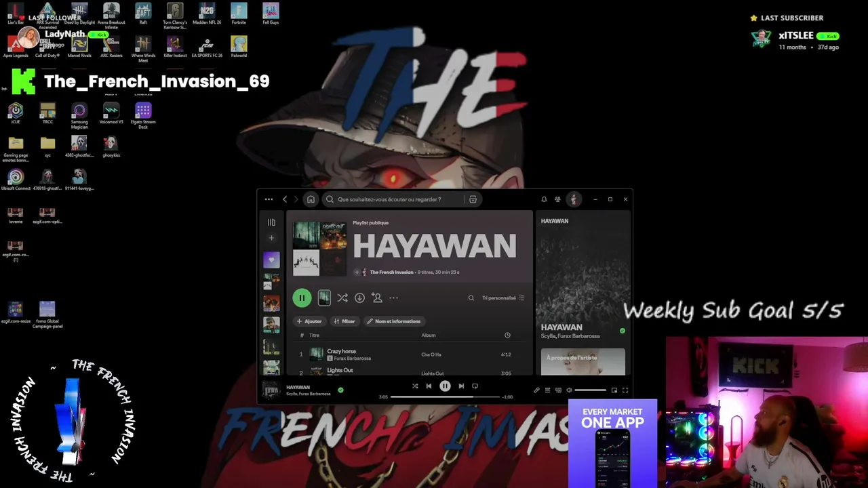
Task: Toggle repeat in the player bar
Action: point(475,386)
